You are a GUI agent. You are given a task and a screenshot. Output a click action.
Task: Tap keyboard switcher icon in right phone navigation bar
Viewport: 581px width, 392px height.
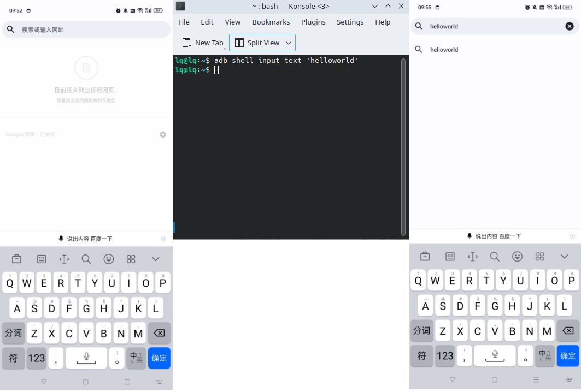coord(569,379)
